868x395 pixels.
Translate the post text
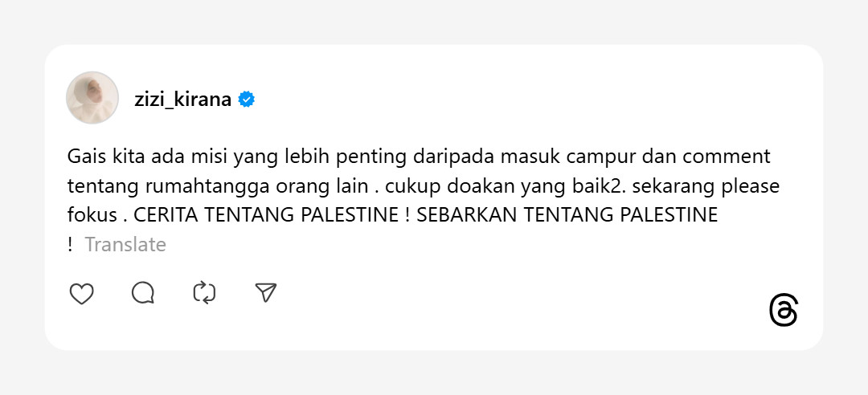coord(125,245)
